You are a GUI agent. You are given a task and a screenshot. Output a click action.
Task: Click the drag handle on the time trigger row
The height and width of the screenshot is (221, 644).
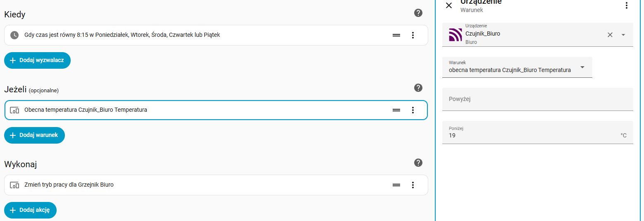click(x=396, y=35)
